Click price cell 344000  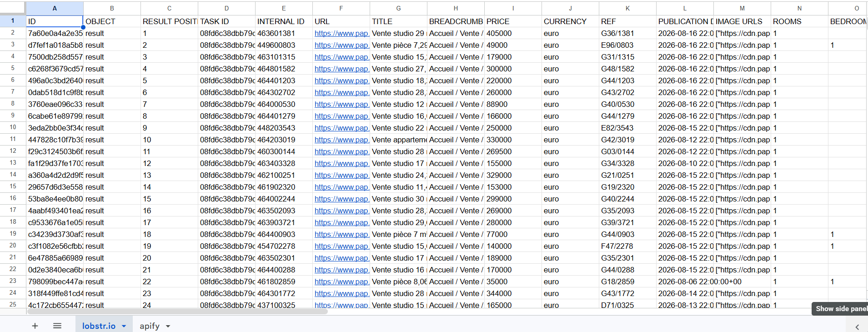click(x=513, y=293)
